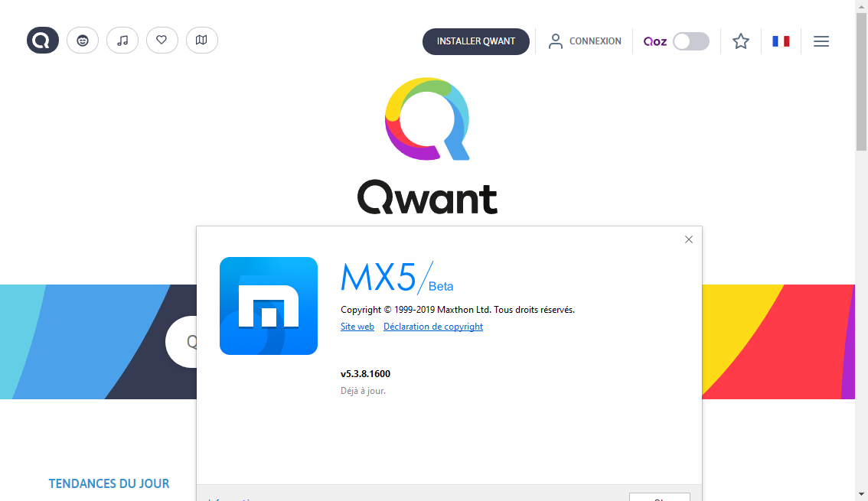Open the heart icon in Qwant's header
Image resolution: width=868 pixels, height=501 pixels.
click(x=162, y=41)
